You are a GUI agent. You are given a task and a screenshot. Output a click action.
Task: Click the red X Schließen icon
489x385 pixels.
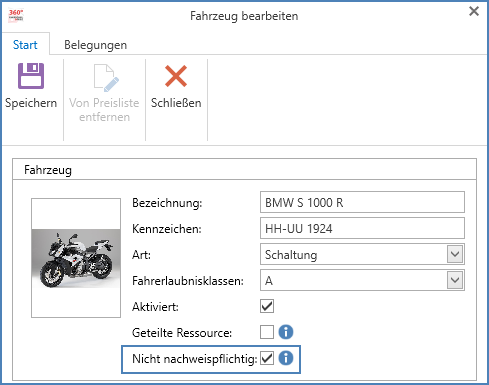pyautogui.click(x=176, y=76)
